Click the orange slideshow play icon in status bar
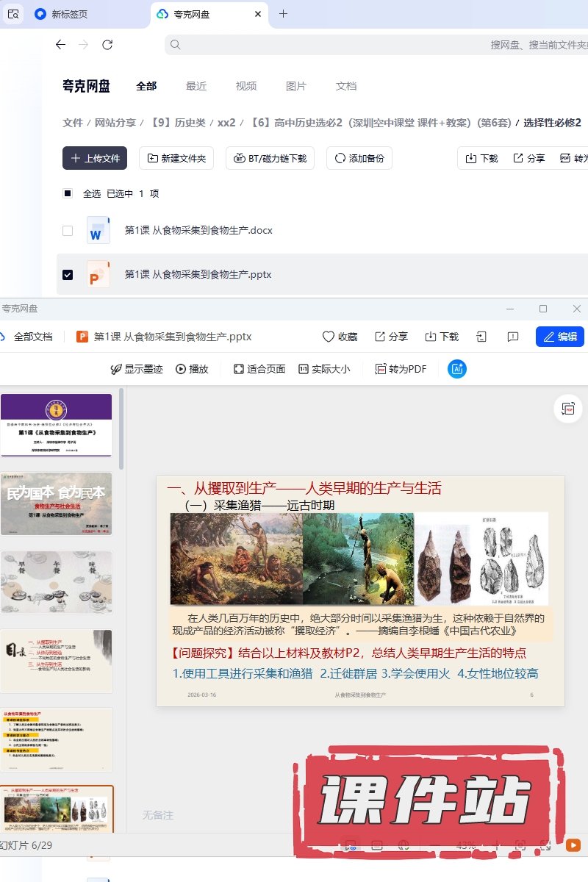 click(x=573, y=846)
